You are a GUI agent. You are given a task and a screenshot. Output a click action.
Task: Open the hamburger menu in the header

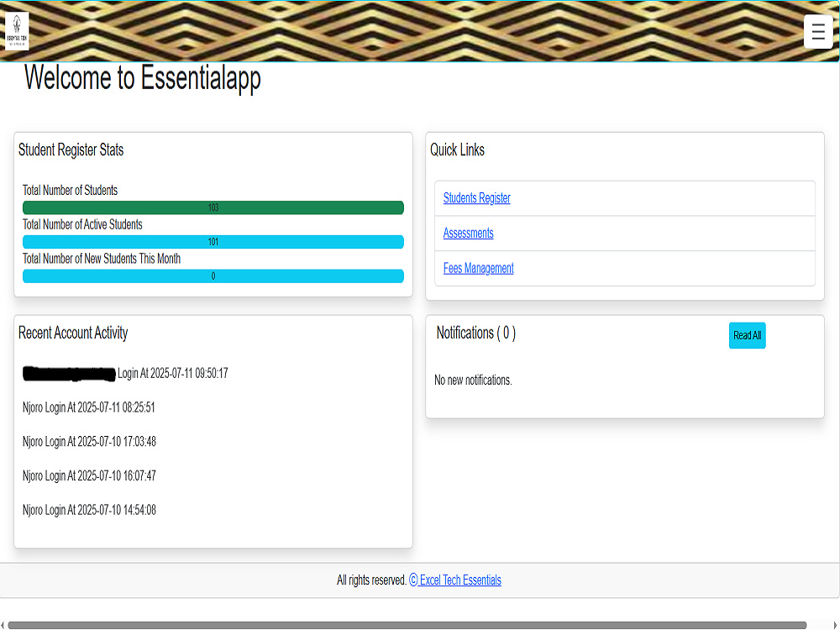(818, 32)
